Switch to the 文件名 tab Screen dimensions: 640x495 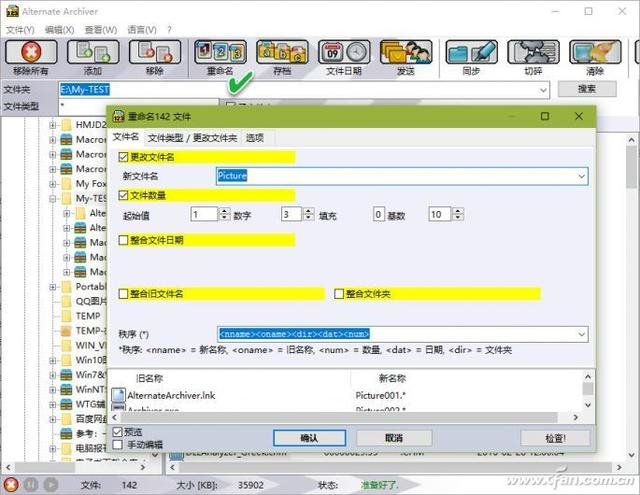[x=126, y=137]
